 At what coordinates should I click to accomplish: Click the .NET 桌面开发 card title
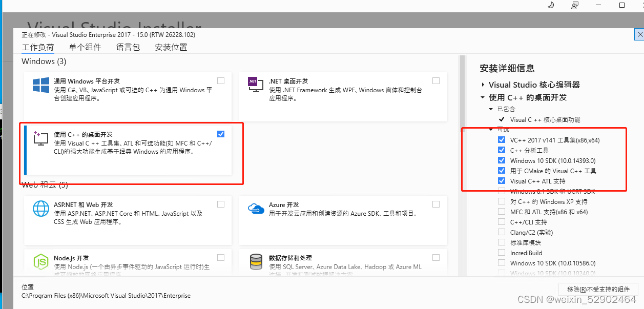(x=288, y=81)
